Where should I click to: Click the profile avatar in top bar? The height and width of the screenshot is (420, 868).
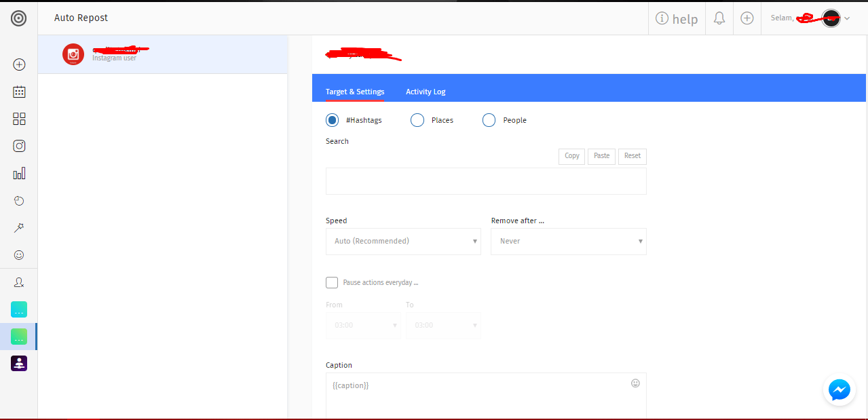coord(831,18)
